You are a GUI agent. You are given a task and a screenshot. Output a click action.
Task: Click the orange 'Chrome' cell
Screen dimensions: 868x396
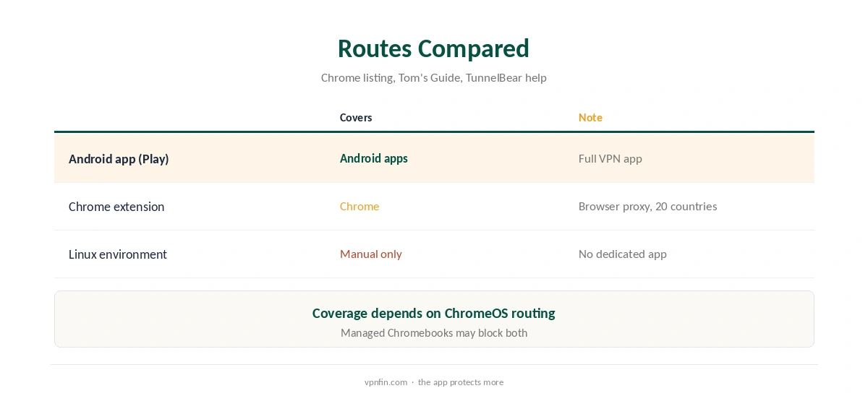tap(359, 206)
